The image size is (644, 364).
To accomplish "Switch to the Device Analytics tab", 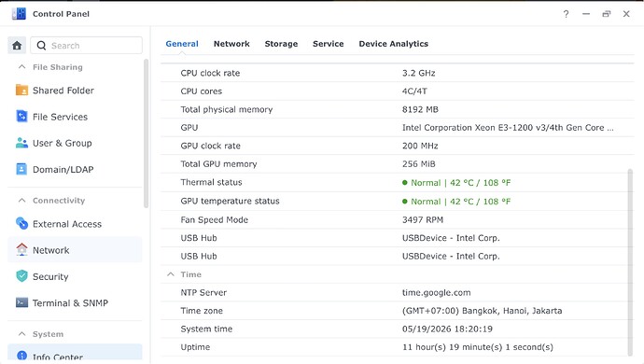I will [394, 44].
